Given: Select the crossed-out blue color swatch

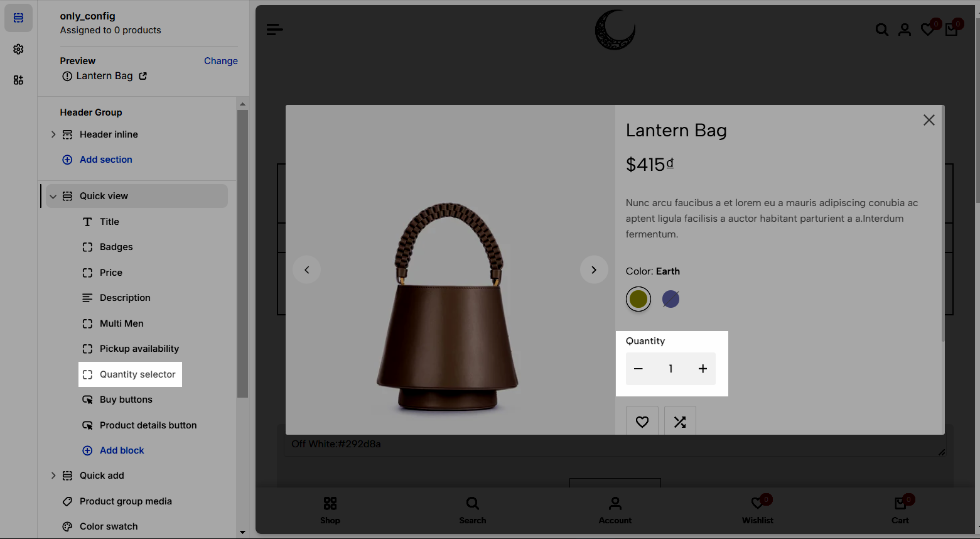Looking at the screenshot, I should click(x=670, y=299).
